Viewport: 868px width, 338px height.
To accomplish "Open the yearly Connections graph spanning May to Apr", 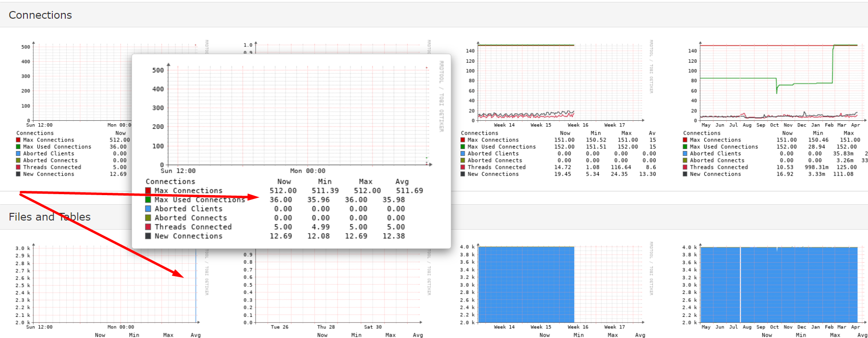I will tap(775, 109).
